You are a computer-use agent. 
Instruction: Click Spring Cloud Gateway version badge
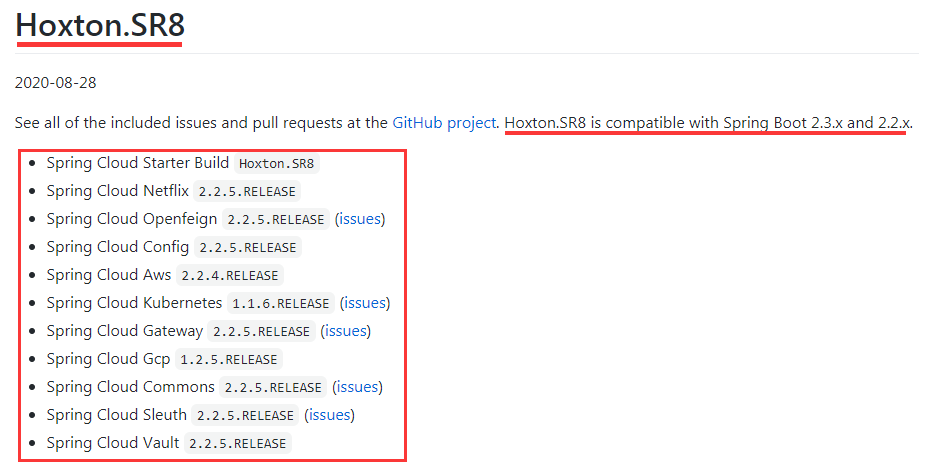point(262,331)
